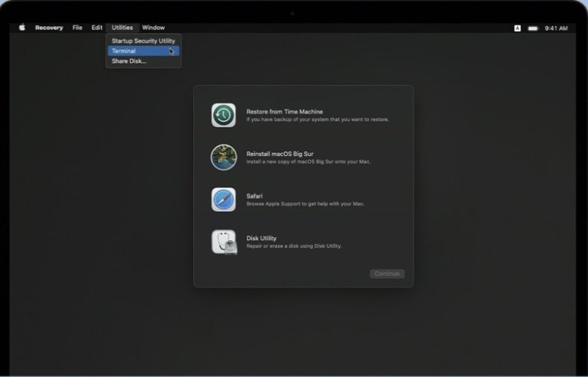
Task: Click the Continue button
Action: click(387, 274)
